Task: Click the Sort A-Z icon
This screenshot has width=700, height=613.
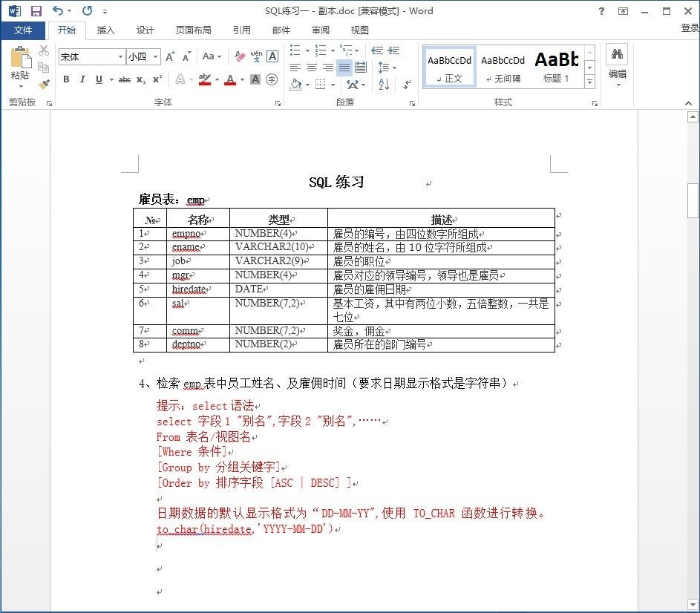Action: (384, 84)
